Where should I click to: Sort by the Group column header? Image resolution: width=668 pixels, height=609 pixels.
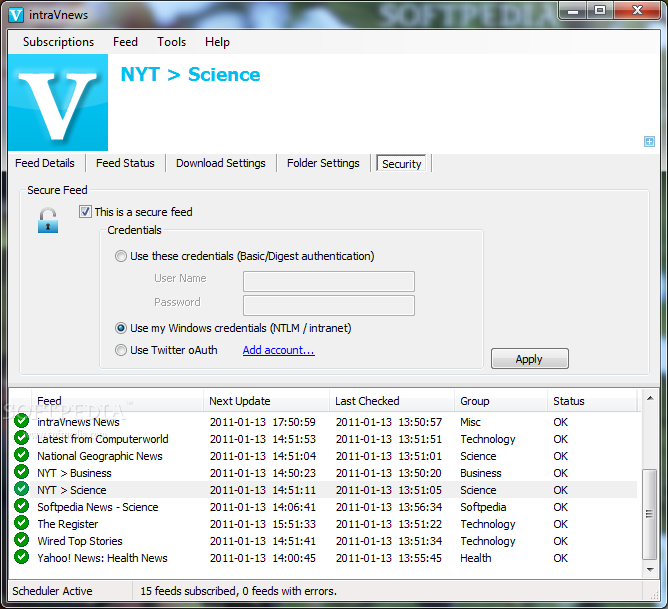501,401
